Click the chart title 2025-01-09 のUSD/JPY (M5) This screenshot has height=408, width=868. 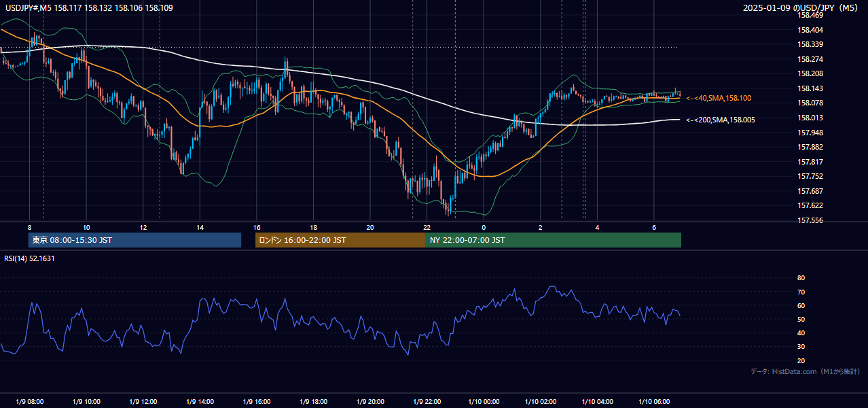coord(801,7)
